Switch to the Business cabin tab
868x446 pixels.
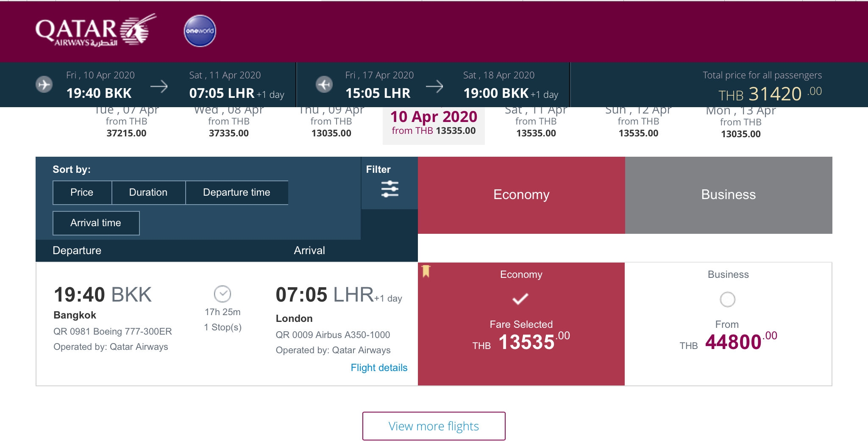pos(729,195)
